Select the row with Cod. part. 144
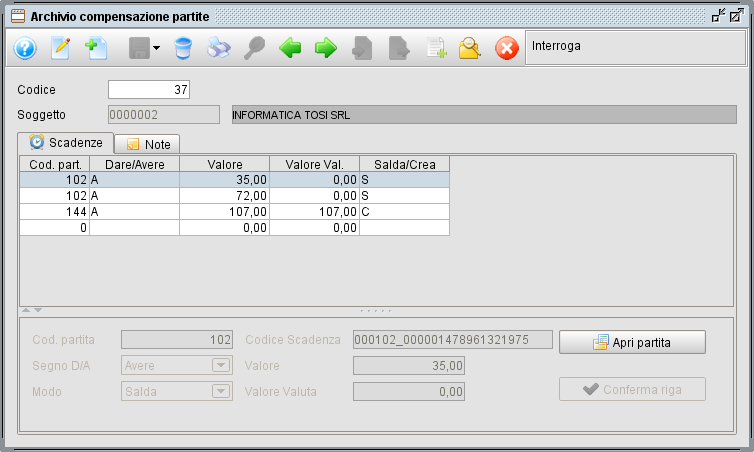Screen dimensions: 754x452 pyautogui.click(x=235, y=212)
